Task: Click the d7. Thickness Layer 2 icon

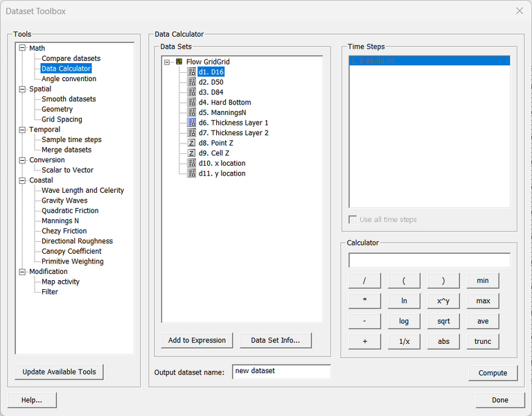Action: (x=192, y=133)
